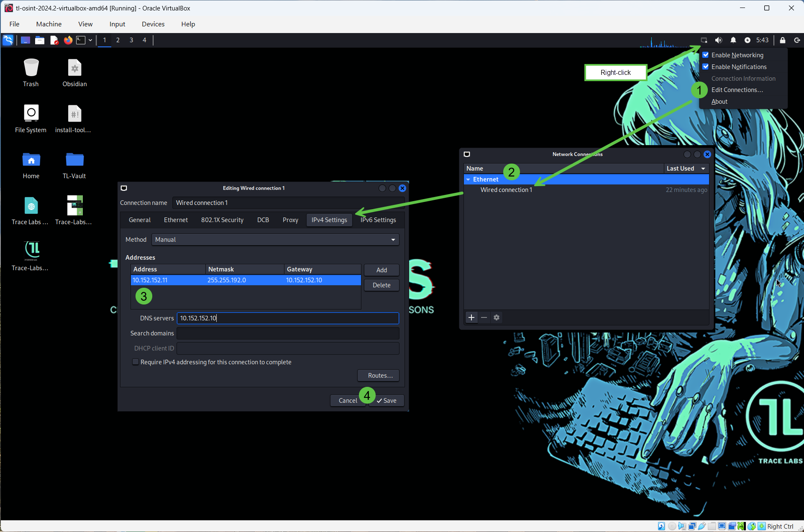Open the file manager from the top panel
This screenshot has width=804, height=532.
tap(39, 40)
